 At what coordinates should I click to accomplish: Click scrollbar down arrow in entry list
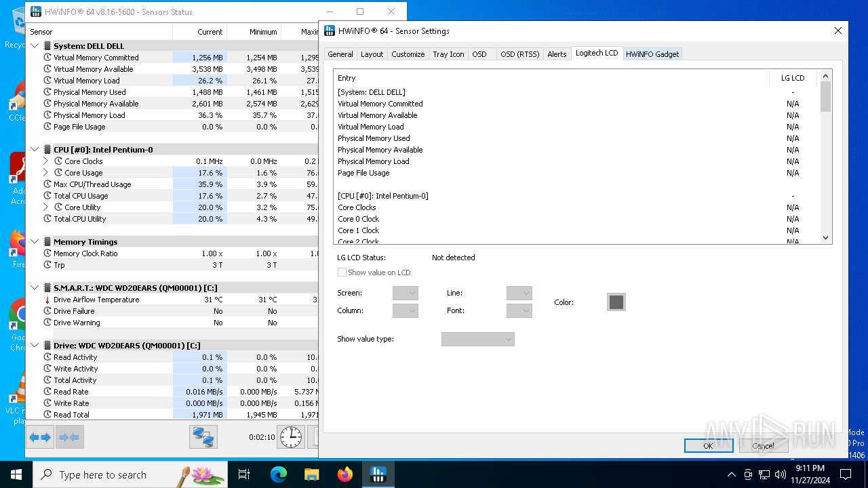tap(825, 237)
